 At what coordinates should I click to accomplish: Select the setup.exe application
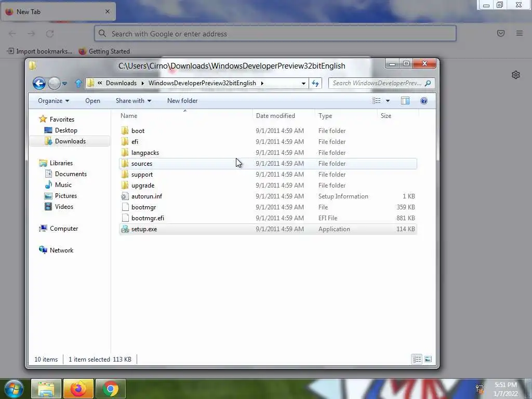(268, 229)
